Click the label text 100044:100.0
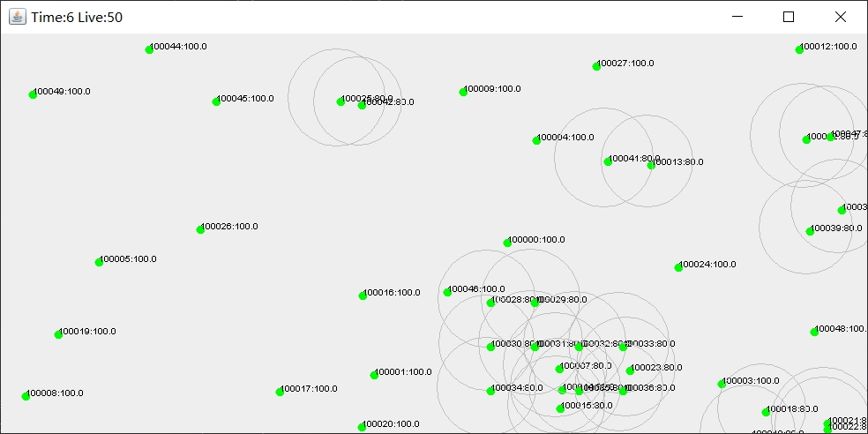The width and height of the screenshot is (868, 434). [178, 47]
